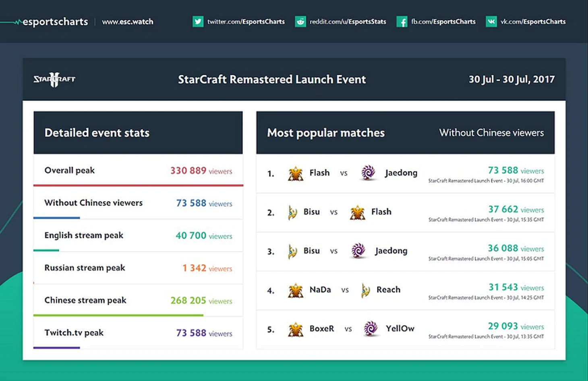
Task: Click the date 30 Jul - 30 Jul, 2017
Action: (x=511, y=79)
